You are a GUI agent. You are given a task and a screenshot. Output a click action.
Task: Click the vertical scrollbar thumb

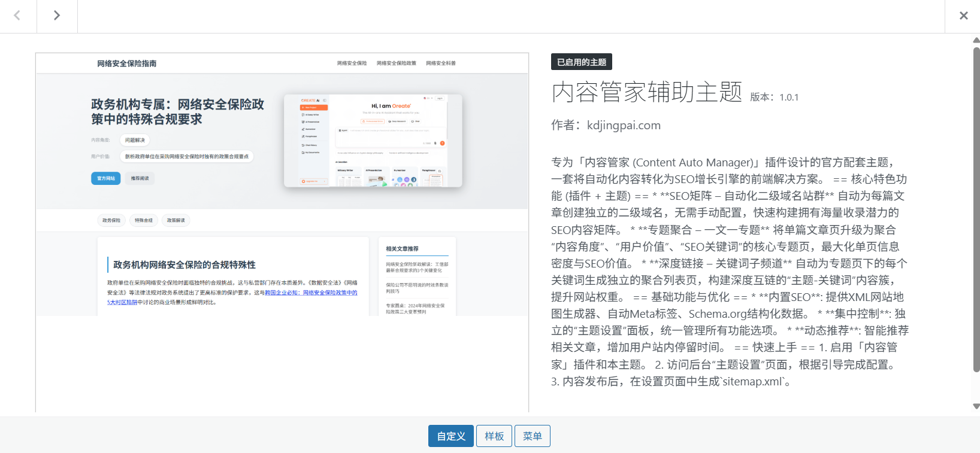click(976, 209)
